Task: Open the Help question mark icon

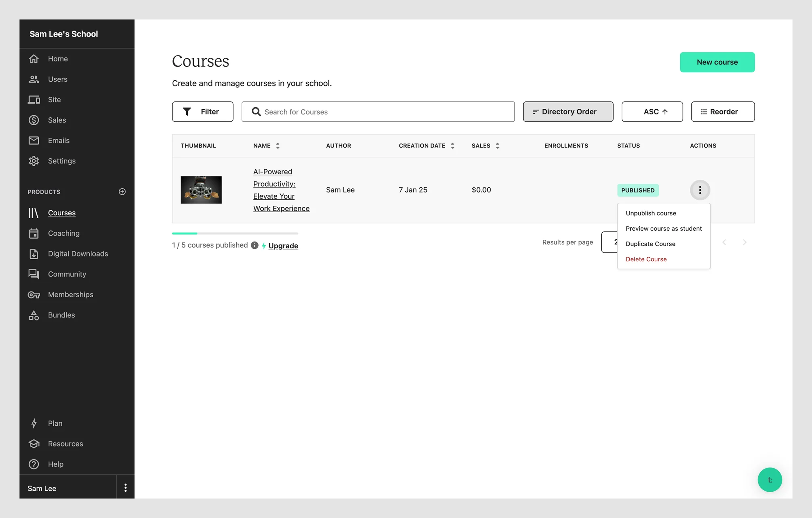Action: [x=34, y=464]
